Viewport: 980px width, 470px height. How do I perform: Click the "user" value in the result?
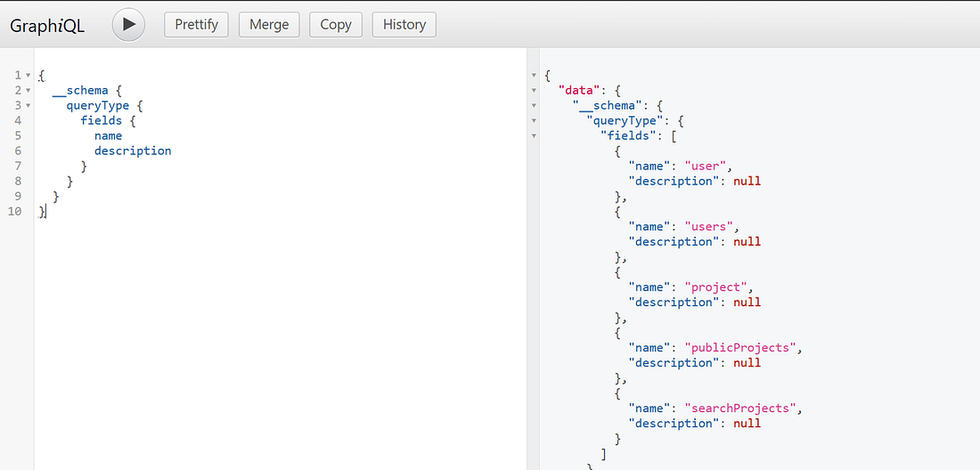pos(705,166)
